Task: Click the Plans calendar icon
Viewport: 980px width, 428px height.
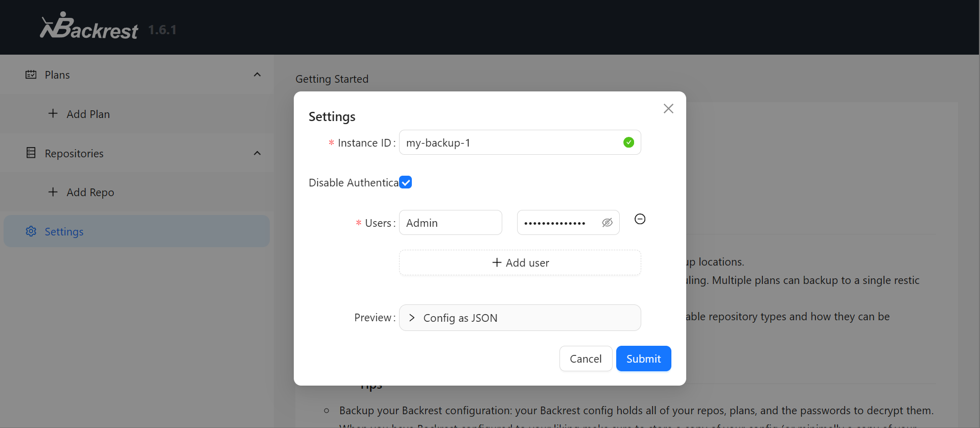Action: (x=31, y=75)
